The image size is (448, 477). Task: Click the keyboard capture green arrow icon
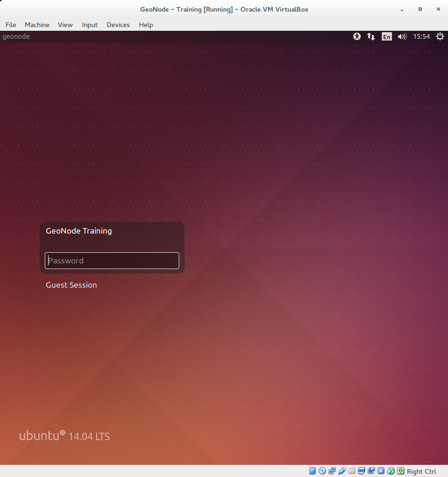[x=401, y=471]
